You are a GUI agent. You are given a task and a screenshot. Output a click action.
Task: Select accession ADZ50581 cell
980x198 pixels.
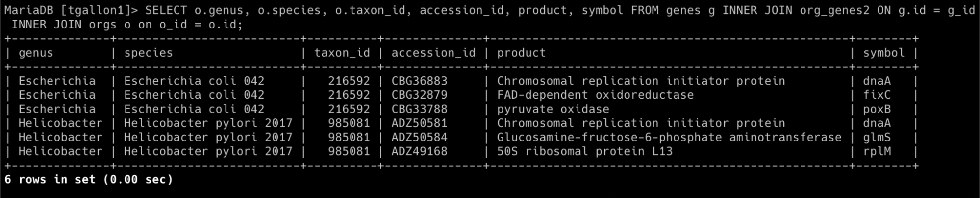tap(419, 123)
